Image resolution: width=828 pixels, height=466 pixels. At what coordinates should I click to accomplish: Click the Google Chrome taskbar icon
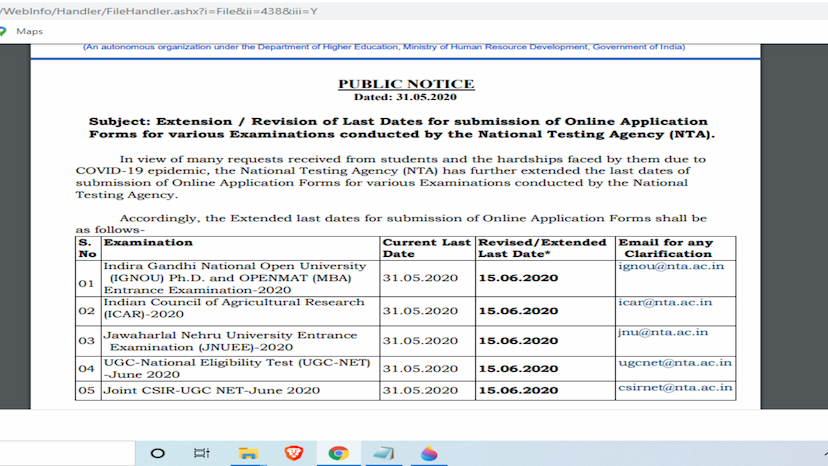coord(339,453)
